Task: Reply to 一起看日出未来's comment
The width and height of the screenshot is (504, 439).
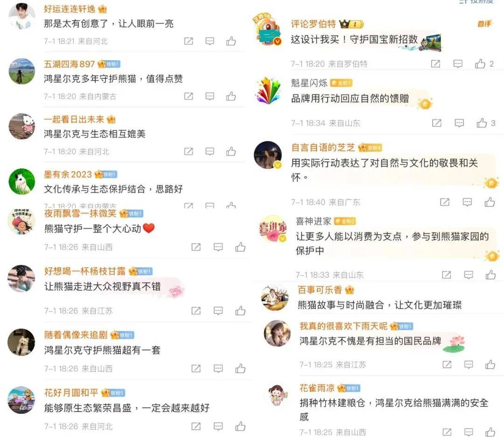Action: pyautogui.click(x=210, y=151)
